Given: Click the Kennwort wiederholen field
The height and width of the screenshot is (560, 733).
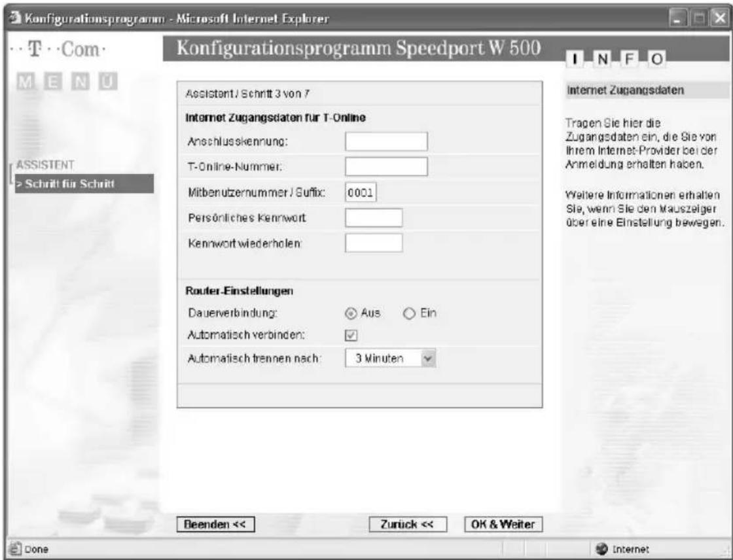Looking at the screenshot, I should [x=374, y=243].
